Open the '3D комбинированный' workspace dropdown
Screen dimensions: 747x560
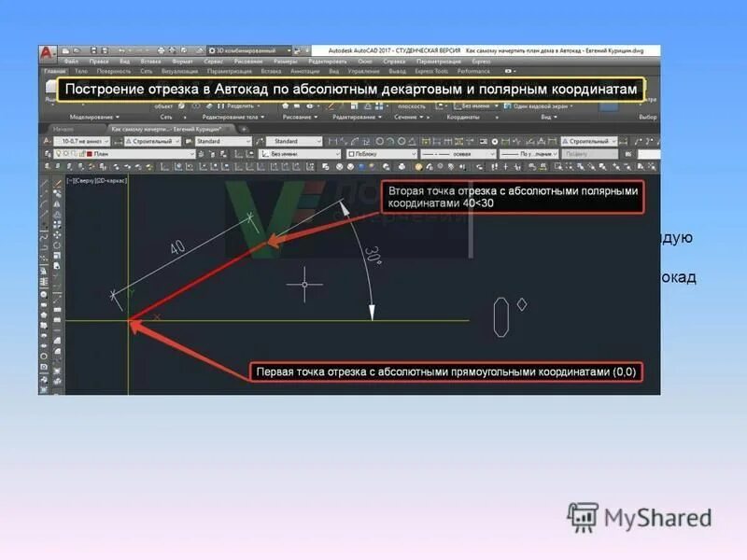click(249, 50)
